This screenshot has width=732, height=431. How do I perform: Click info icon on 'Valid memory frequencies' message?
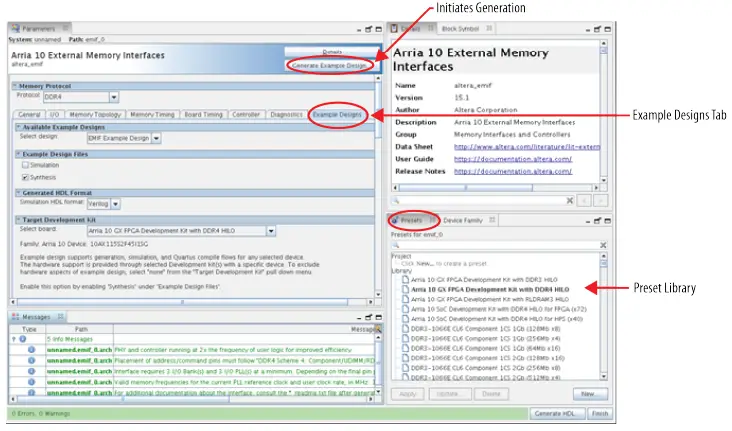(x=31, y=382)
